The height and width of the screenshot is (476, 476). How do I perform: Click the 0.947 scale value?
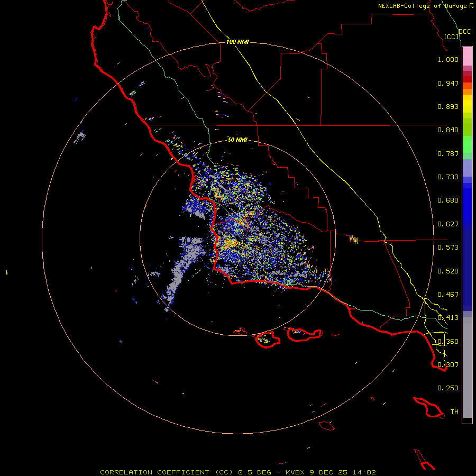448,83
